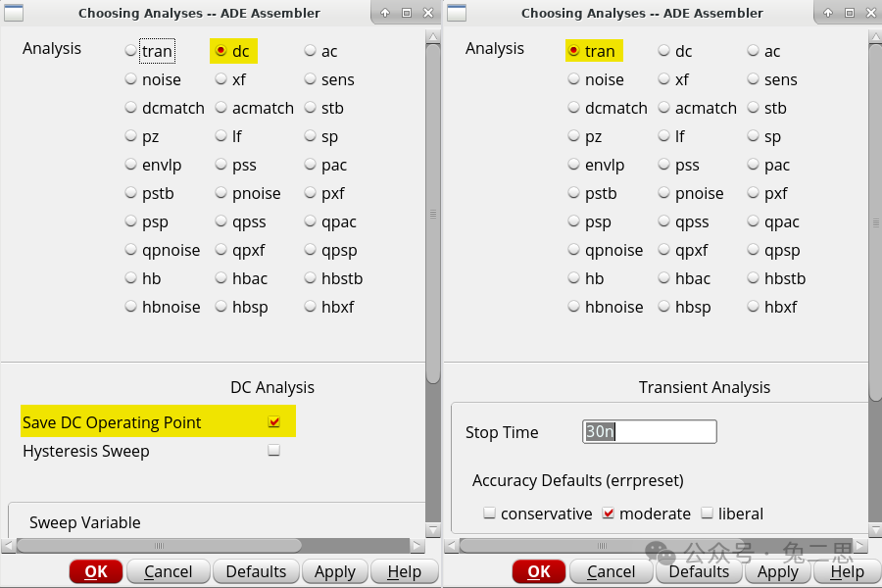882x588 pixels.
Task: Open the window menu icon of the DC Analysis dialog
Action: [x=14, y=13]
